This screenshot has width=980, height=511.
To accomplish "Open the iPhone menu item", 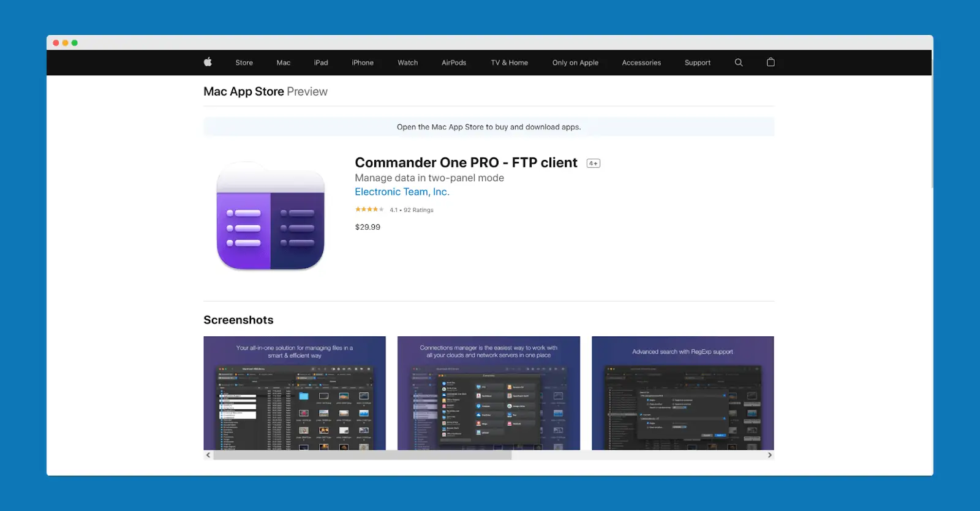I will tap(363, 62).
